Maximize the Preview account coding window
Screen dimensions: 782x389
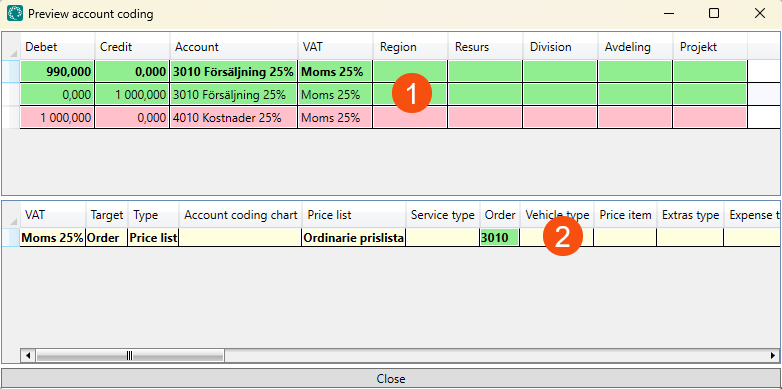[714, 13]
